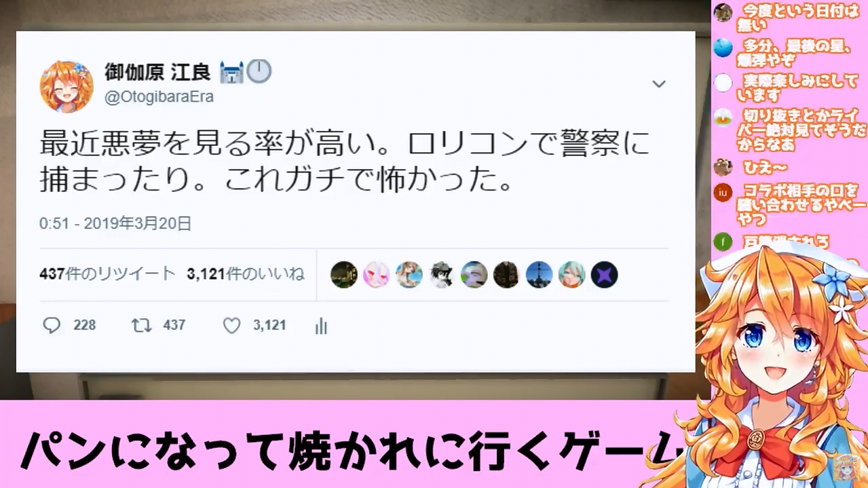Click the tweet author's profile avatar
The height and width of the screenshot is (488, 868).
pos(67,86)
